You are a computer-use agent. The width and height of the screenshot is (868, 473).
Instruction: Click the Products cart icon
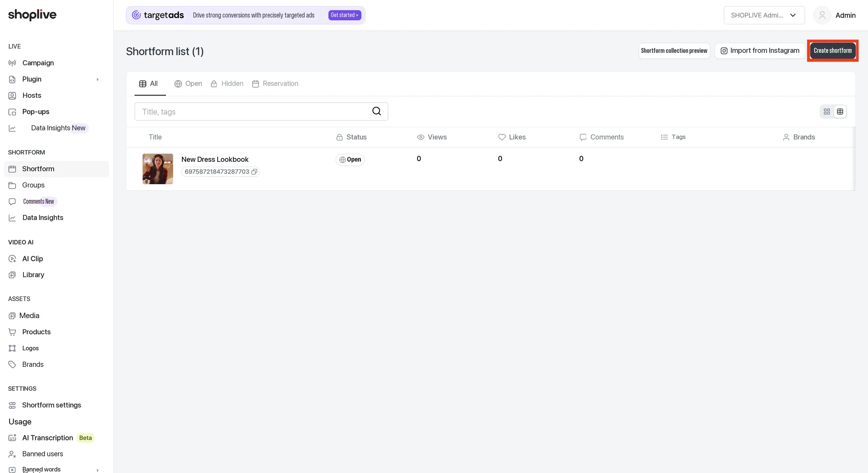click(12, 332)
